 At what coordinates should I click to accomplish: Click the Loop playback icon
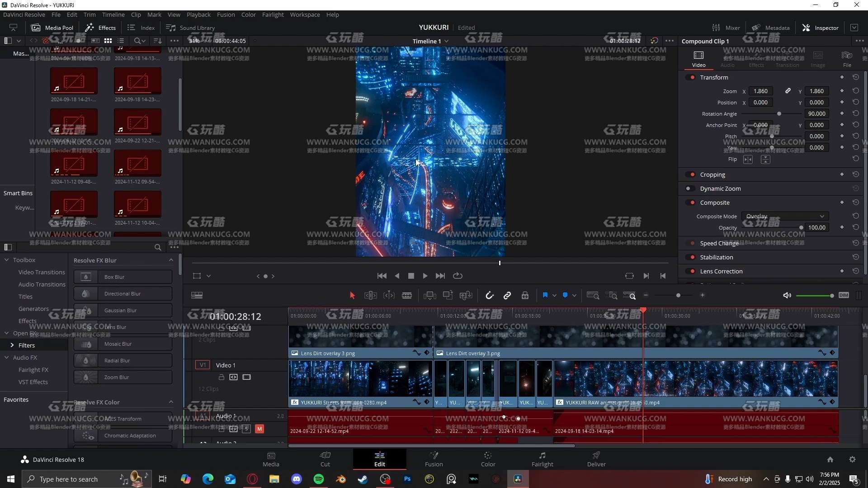(458, 276)
